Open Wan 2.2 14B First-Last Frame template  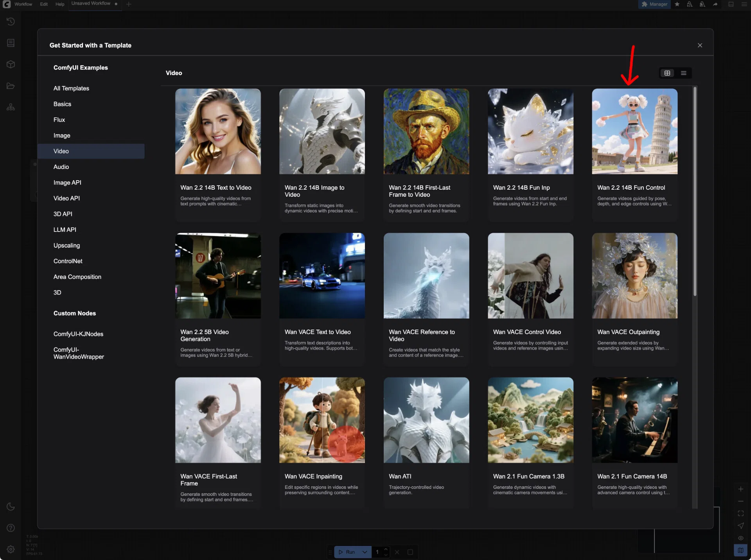[x=426, y=155]
